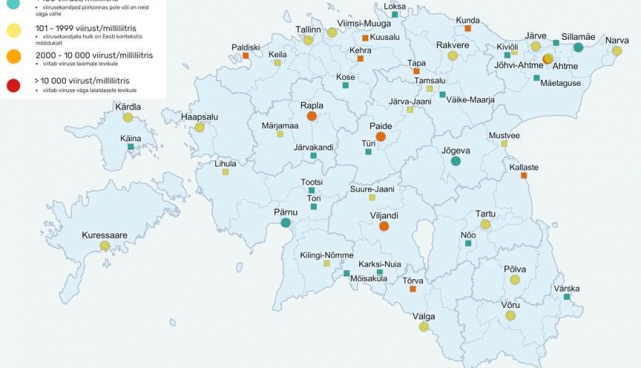Click the 'viitab viiruse laiemale levikule' legend note
Image resolution: width=641 pixels, height=368 pixels.
(x=80, y=64)
